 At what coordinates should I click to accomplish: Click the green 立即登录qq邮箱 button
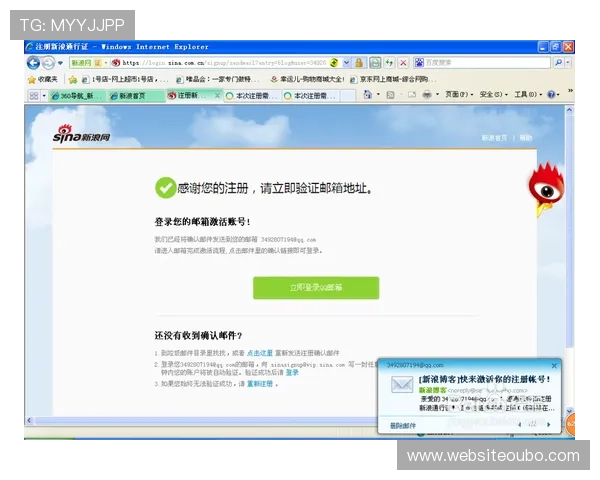[316, 288]
